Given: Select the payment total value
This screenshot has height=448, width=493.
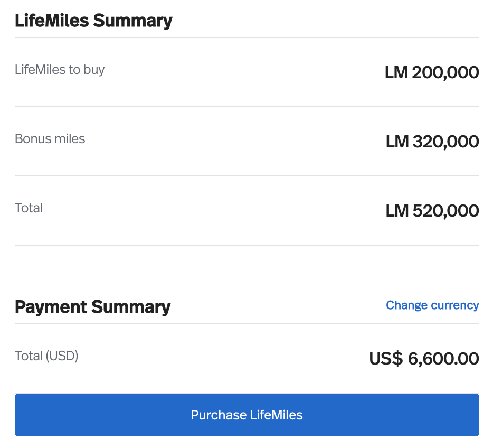Looking at the screenshot, I should coord(423,358).
